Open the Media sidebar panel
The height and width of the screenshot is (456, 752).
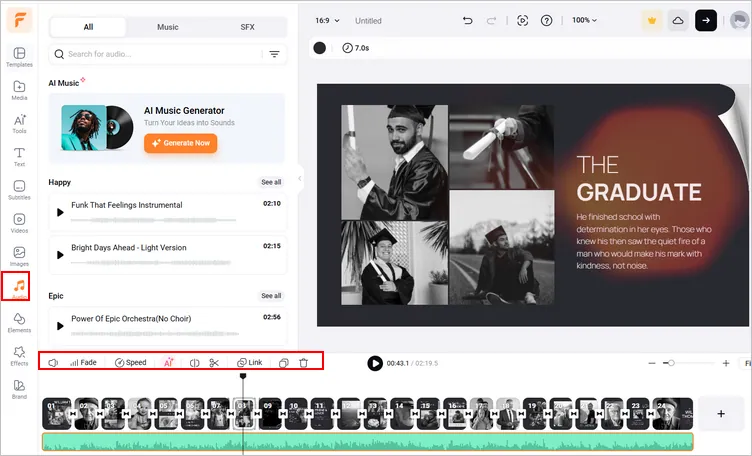[x=19, y=90]
